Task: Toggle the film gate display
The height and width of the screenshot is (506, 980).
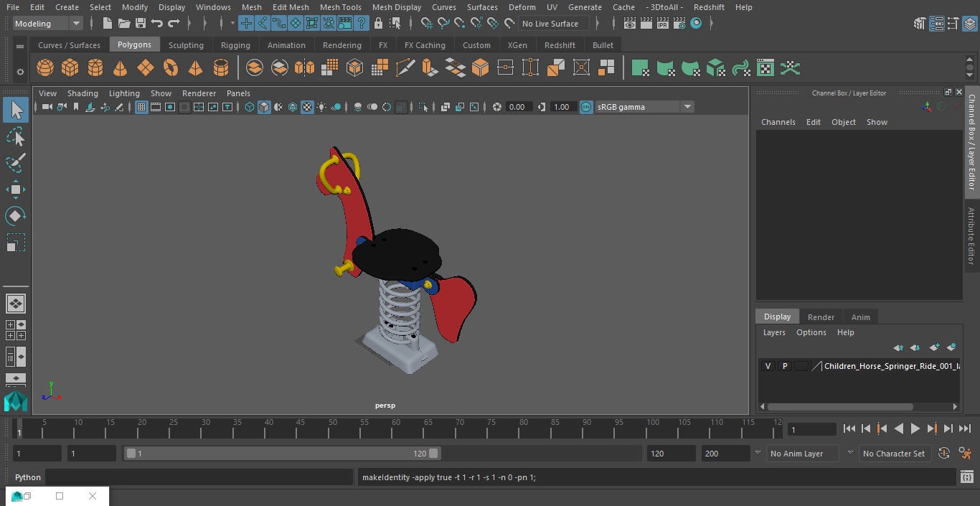Action: pos(156,107)
